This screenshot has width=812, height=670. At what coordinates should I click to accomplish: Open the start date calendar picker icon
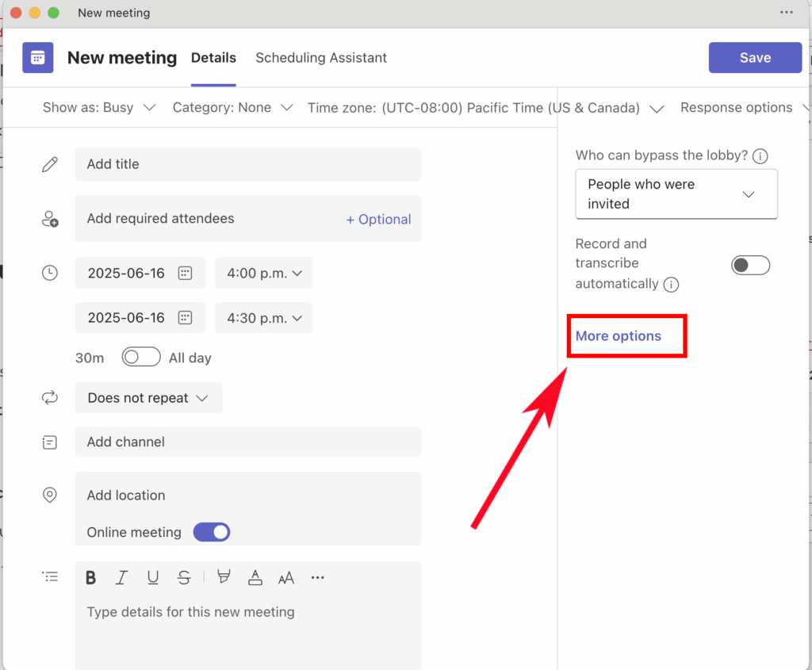pos(185,273)
